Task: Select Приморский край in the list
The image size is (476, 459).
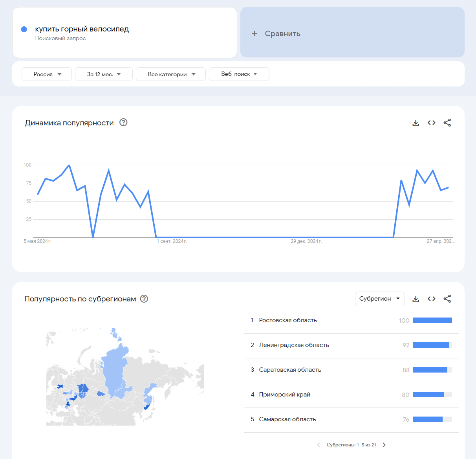Action: (352, 395)
